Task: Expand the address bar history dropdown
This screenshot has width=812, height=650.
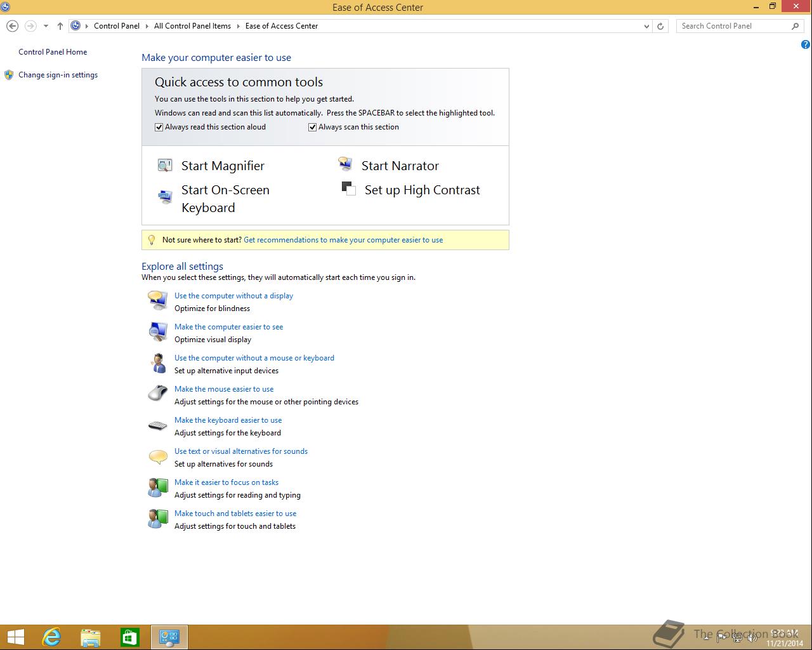Action: 646,26
